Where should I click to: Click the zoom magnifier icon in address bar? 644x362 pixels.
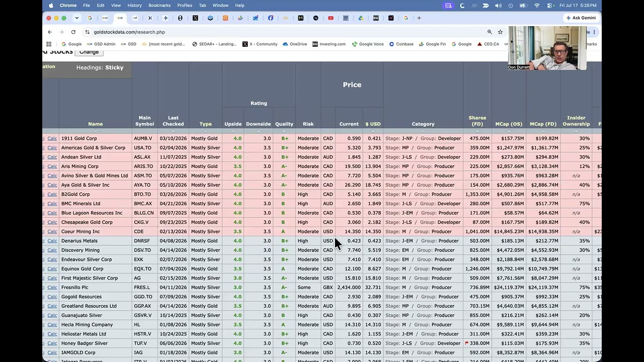[x=490, y=32]
